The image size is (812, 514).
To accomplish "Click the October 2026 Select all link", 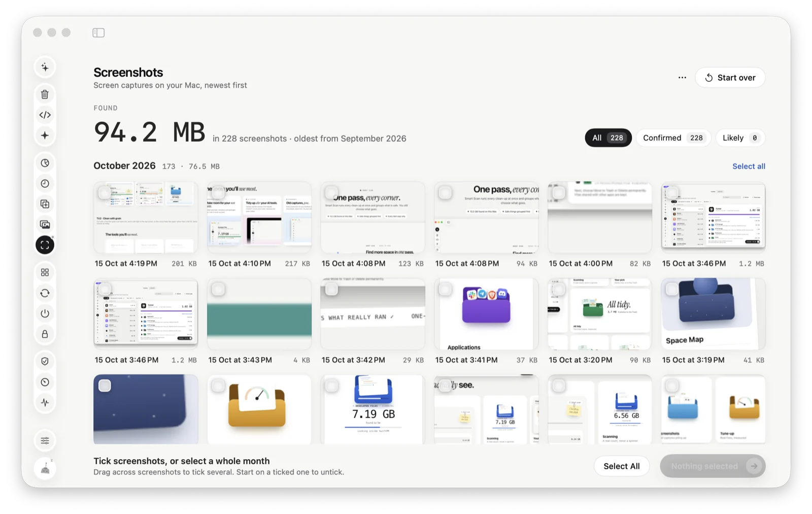I will 749,166.
